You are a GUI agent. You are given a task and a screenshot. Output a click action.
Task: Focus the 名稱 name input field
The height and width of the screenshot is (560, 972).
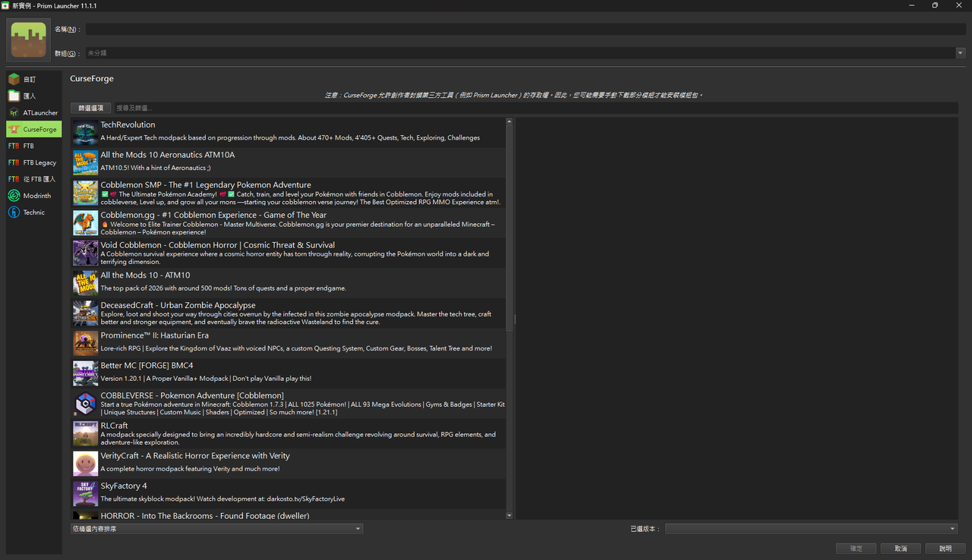pos(525,29)
